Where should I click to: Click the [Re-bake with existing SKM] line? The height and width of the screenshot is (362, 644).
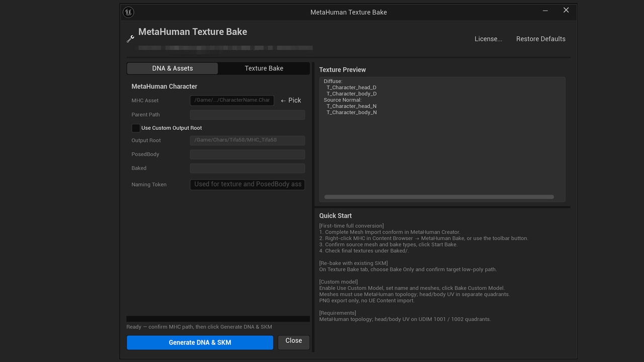point(354,263)
